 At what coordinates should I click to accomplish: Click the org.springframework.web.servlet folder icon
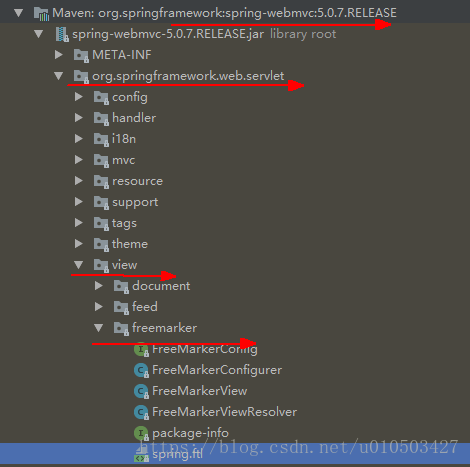(x=81, y=76)
